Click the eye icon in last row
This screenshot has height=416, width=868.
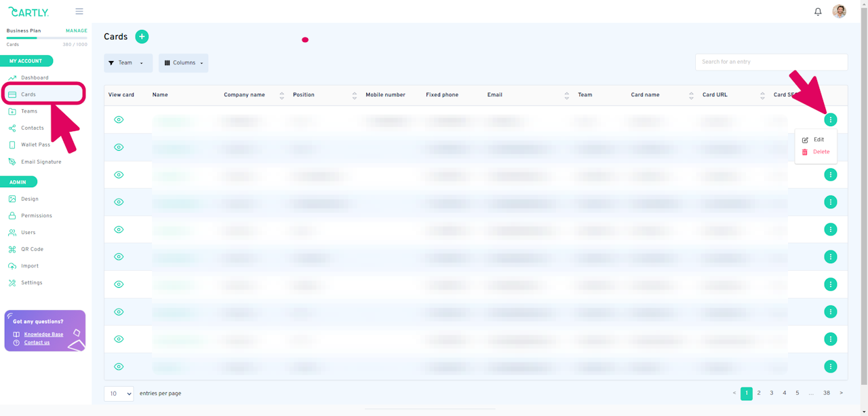click(119, 366)
